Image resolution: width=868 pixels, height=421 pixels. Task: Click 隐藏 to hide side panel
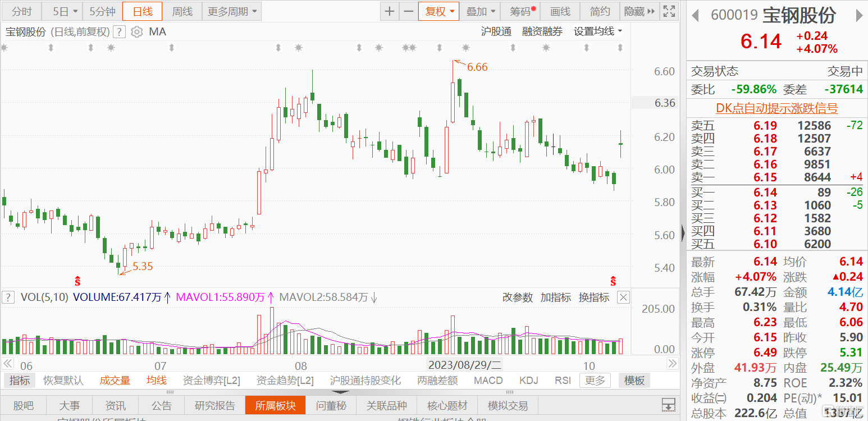pyautogui.click(x=639, y=11)
